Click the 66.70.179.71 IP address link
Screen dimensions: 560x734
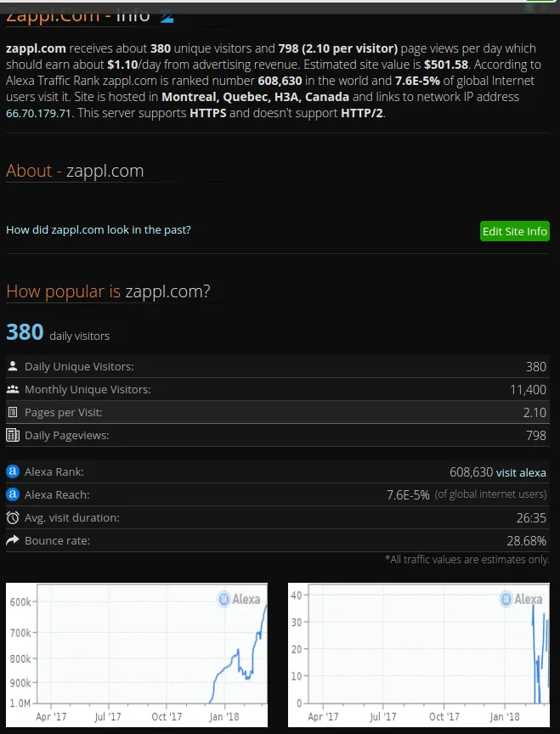[38, 113]
